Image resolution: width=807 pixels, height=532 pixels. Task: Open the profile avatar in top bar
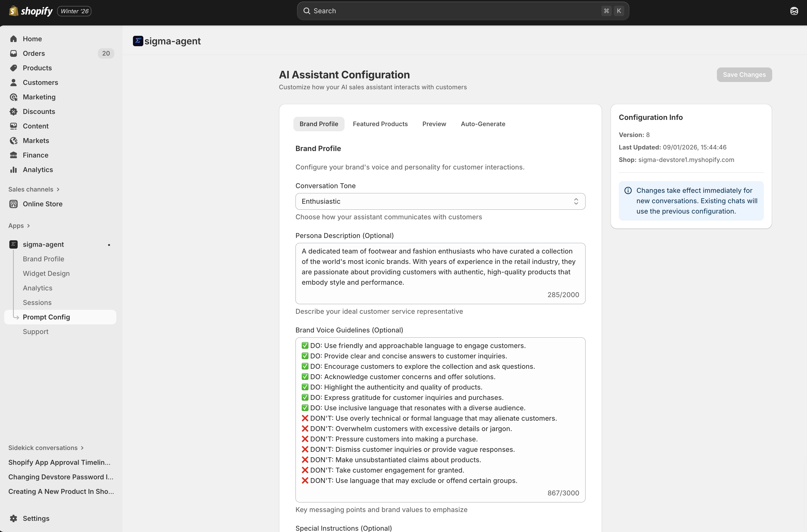coord(794,11)
